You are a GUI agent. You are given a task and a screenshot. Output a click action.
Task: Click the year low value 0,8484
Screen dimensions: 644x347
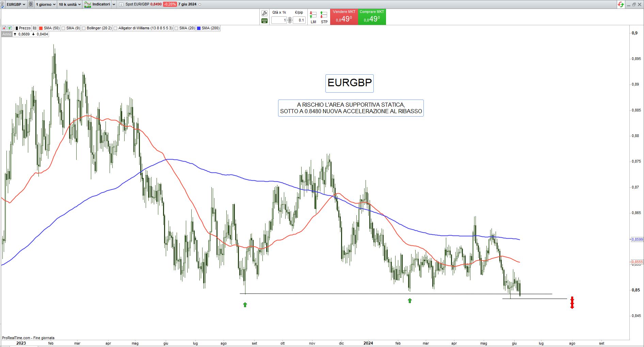tap(42, 34)
